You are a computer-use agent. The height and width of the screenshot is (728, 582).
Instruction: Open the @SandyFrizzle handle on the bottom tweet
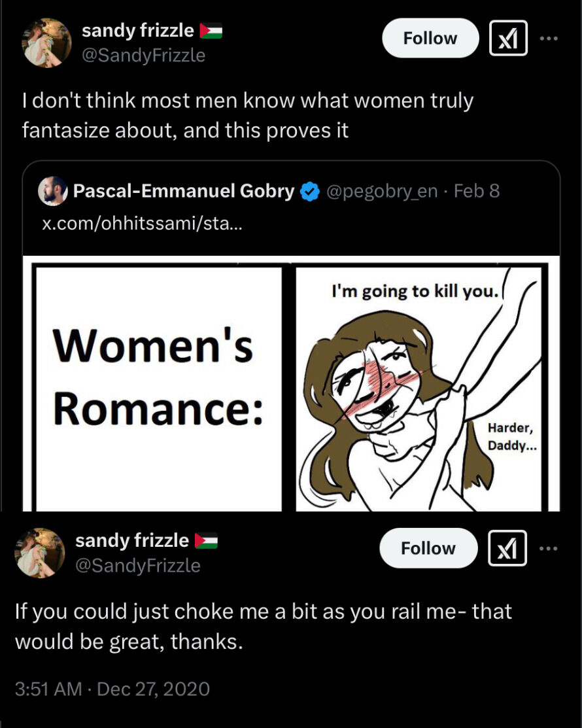[138, 566]
